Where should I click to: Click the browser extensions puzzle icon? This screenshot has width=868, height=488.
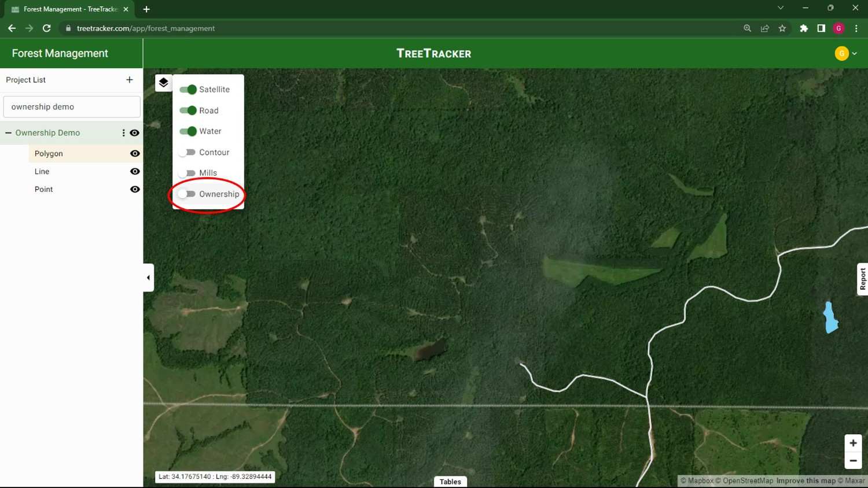(x=804, y=28)
